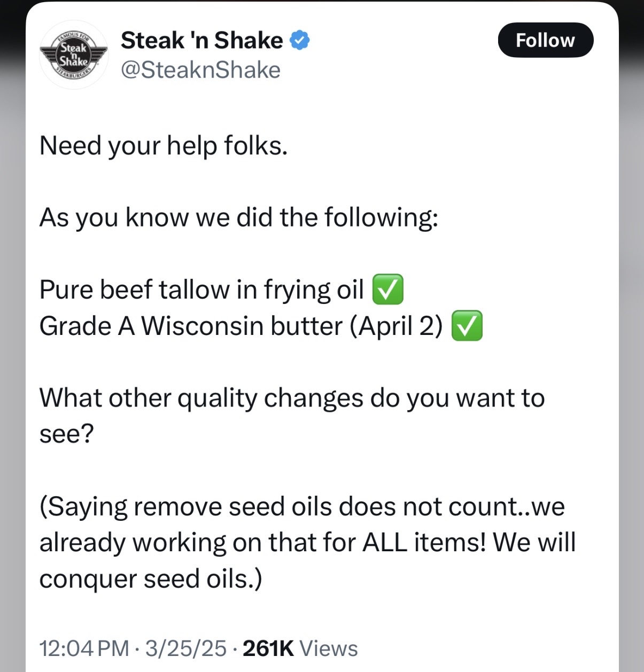Click the word 'Views' in tweet footer
The width and height of the screenshot is (644, 672).
[329, 648]
